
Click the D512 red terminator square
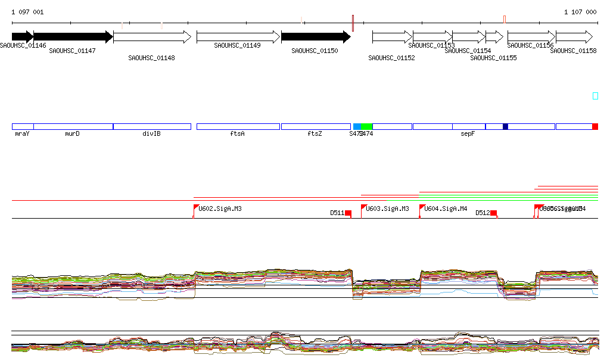coord(494,213)
